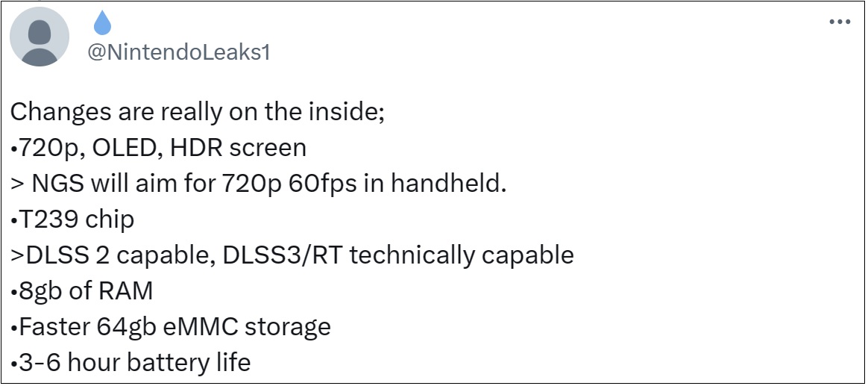Click the '720p, OLED, HDR screen' bullet line
This screenshot has width=868, height=386.
[x=158, y=148]
